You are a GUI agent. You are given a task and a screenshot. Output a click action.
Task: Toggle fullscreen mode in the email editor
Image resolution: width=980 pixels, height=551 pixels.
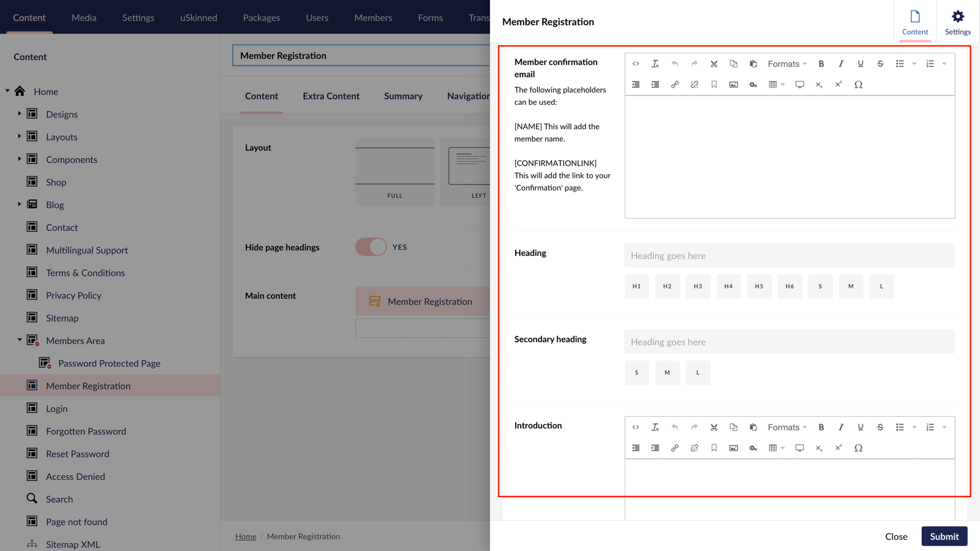799,84
